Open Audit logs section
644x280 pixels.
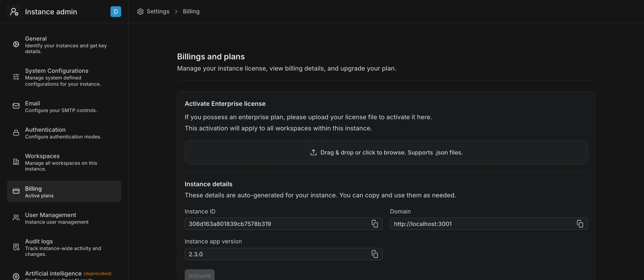pyautogui.click(x=64, y=247)
